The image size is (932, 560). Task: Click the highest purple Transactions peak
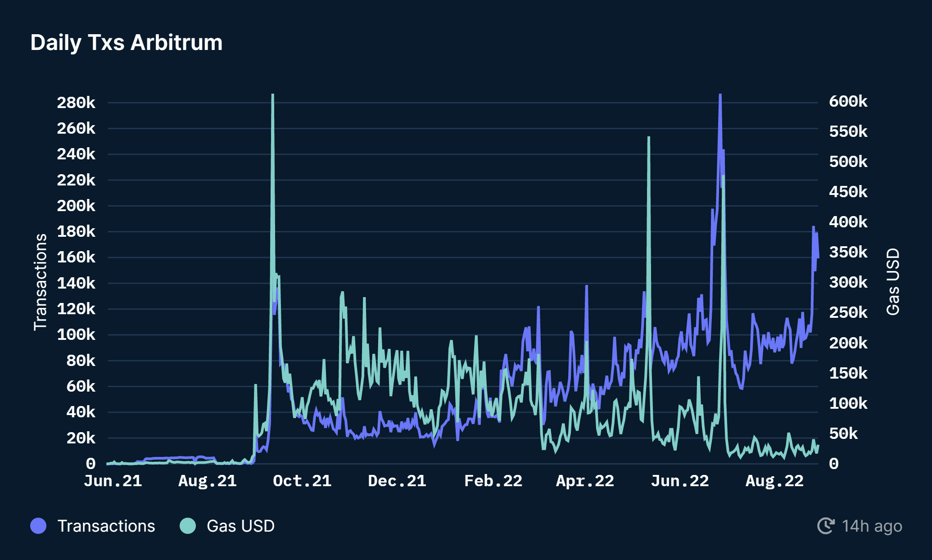(720, 95)
